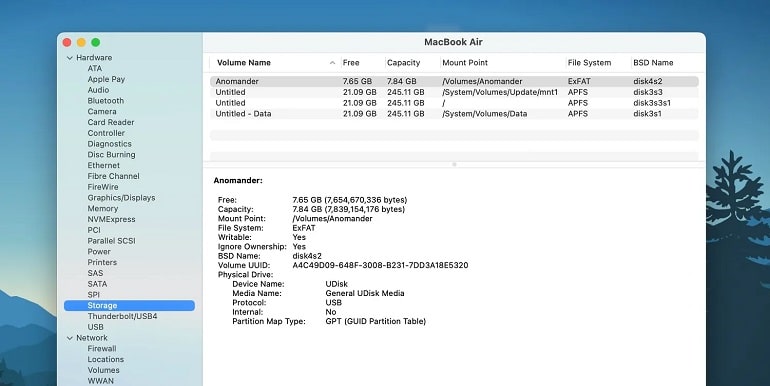770x386 pixels.
Task: Sort by Volume Name column header
Action: (x=244, y=63)
